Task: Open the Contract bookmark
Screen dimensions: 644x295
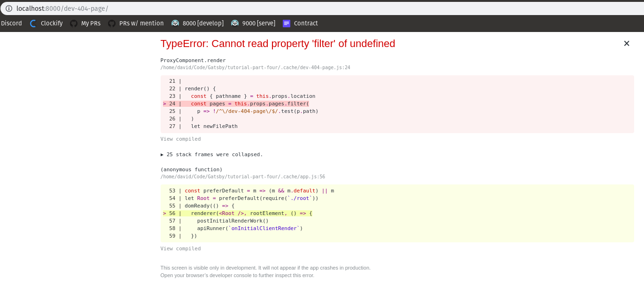Action: click(305, 23)
